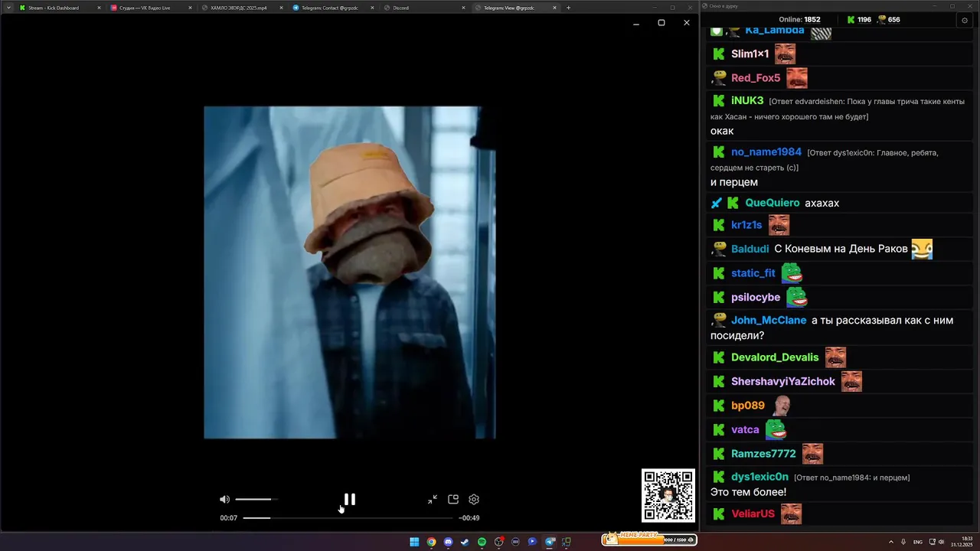Click username iNUK3 in chat
This screenshot has width=980, height=551.
pyautogui.click(x=747, y=100)
